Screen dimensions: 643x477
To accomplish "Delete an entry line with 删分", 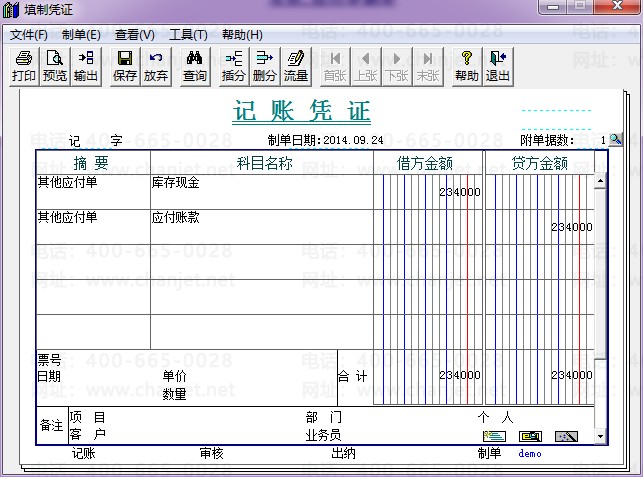I will [x=265, y=66].
